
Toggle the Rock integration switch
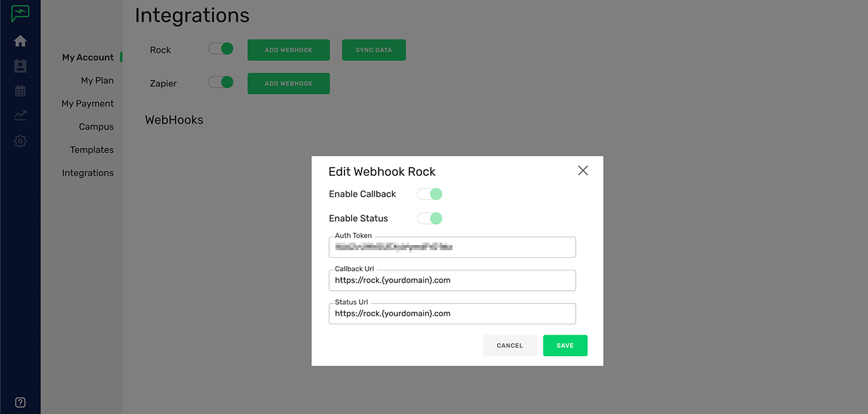(220, 48)
